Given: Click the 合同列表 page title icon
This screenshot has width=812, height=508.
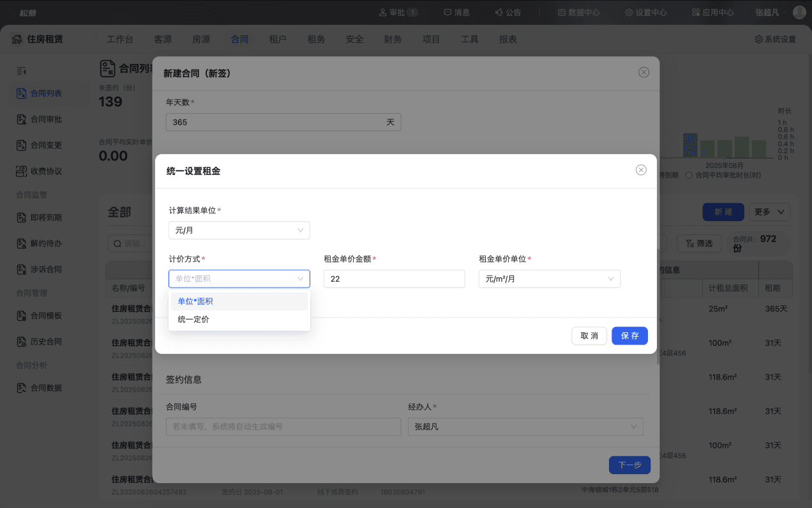Looking at the screenshot, I should pyautogui.click(x=107, y=68).
